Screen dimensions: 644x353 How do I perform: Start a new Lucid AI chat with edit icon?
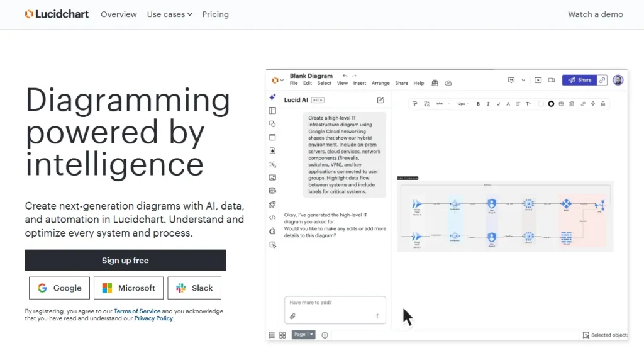point(380,100)
